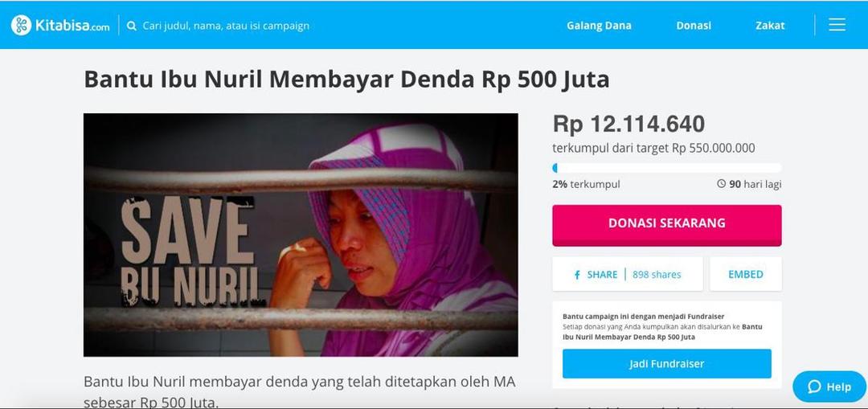Click the Save Bu Nuril campaign image

tap(301, 235)
